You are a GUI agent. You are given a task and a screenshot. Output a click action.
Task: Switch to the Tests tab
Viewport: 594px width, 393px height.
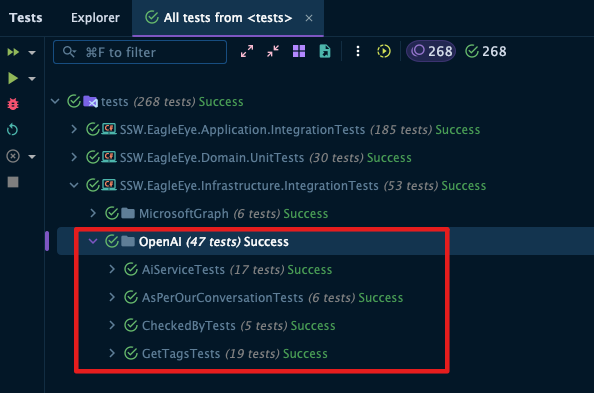click(x=26, y=18)
